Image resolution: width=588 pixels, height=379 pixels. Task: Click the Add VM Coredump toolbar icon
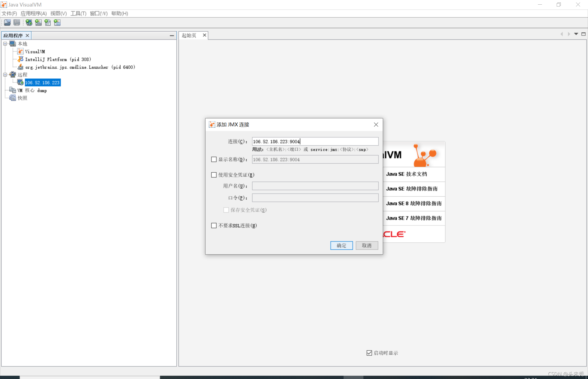pos(48,23)
